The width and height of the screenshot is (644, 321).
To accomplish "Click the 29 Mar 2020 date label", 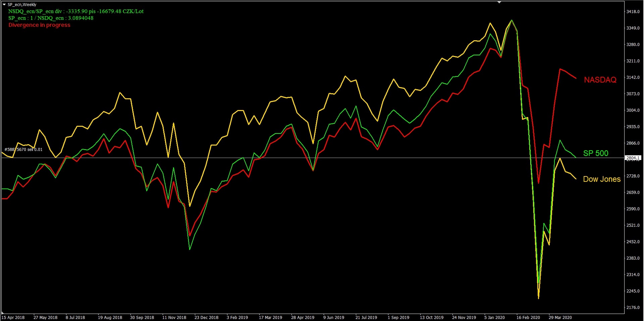I will coord(560,317).
